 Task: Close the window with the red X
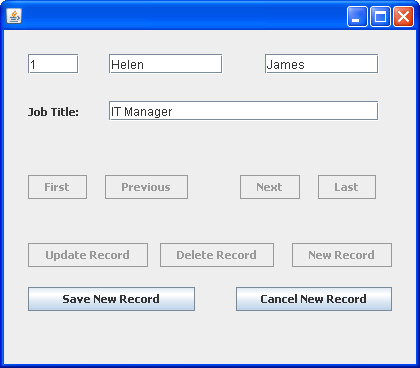[403, 16]
